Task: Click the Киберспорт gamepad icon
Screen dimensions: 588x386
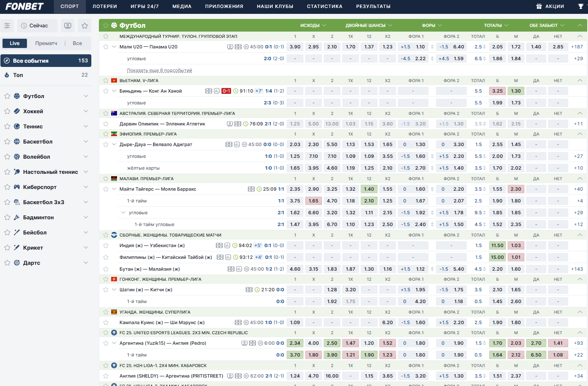Action: (17, 187)
